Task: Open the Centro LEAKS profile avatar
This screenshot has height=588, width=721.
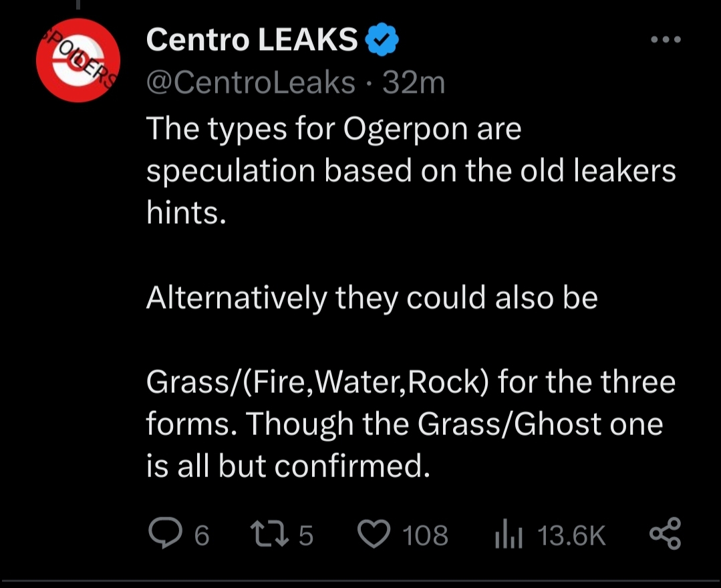Action: [x=78, y=60]
